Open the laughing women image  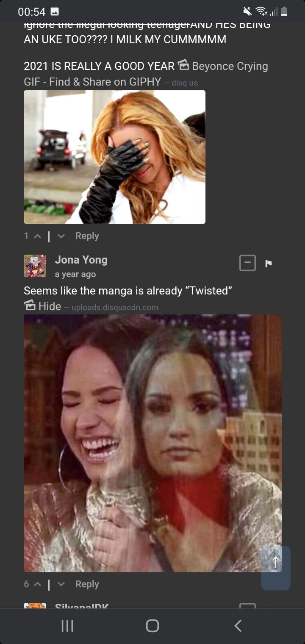tap(152, 443)
